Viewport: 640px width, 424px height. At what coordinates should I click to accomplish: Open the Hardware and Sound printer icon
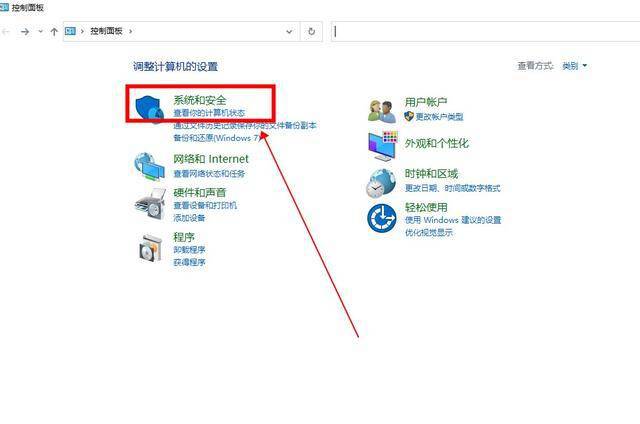(x=150, y=204)
